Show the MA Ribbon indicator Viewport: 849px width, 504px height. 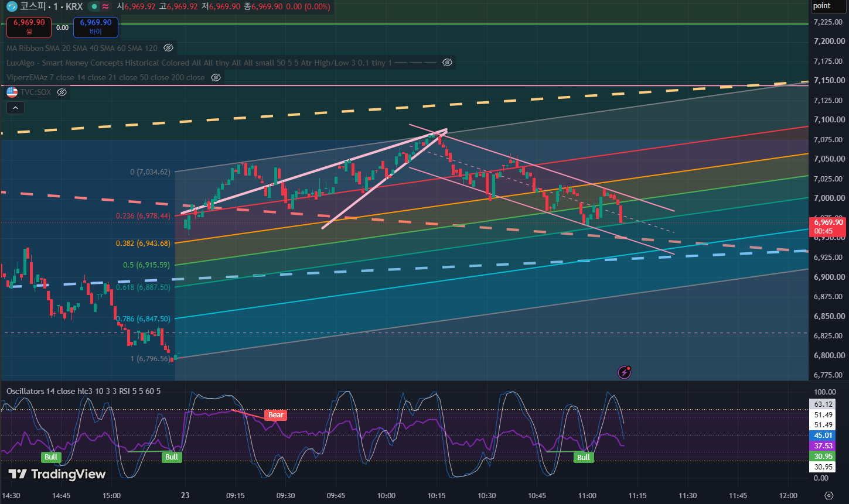point(168,48)
